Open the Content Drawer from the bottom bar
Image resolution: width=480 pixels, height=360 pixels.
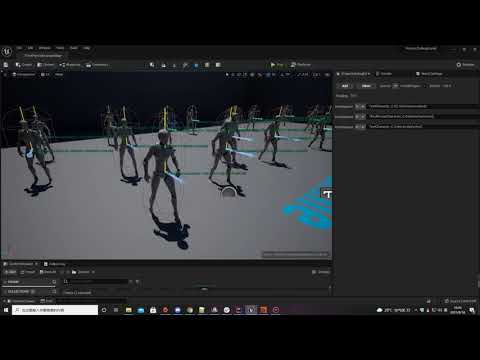pyautogui.click(x=20, y=301)
